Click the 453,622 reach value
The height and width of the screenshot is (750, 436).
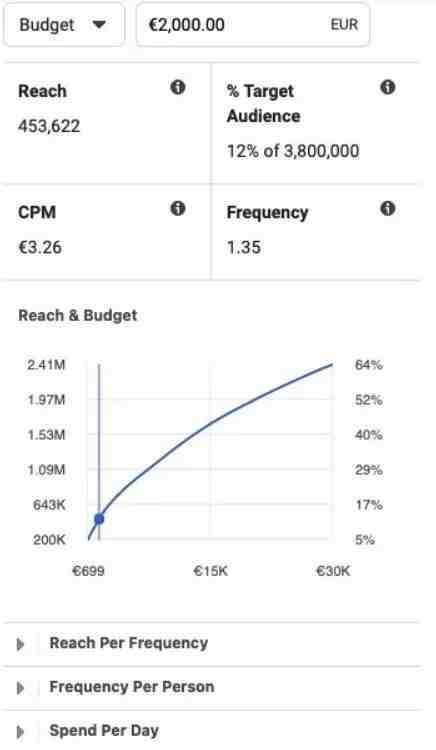(49, 126)
